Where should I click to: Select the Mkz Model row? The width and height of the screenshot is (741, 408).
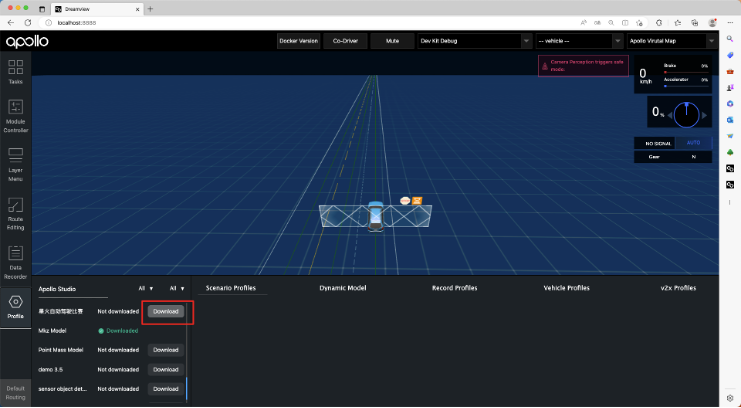point(112,331)
